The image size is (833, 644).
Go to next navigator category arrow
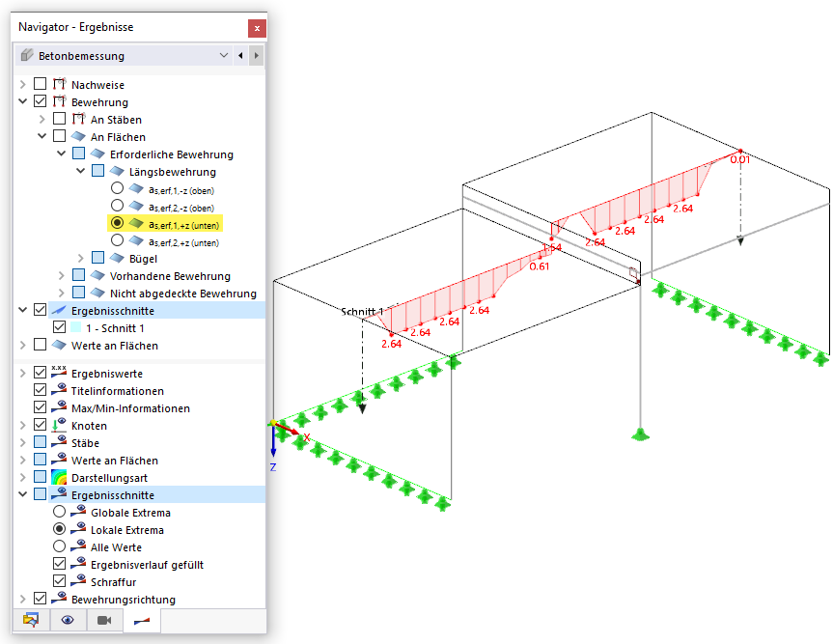point(257,56)
